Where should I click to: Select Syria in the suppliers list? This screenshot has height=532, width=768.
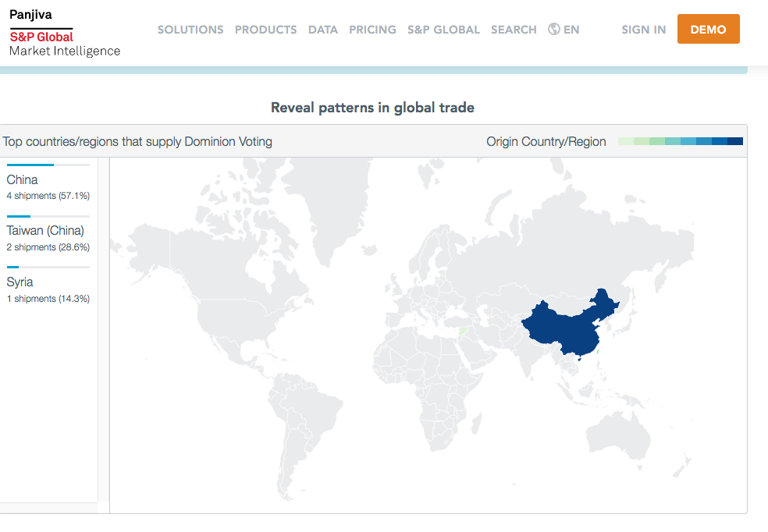point(20,282)
